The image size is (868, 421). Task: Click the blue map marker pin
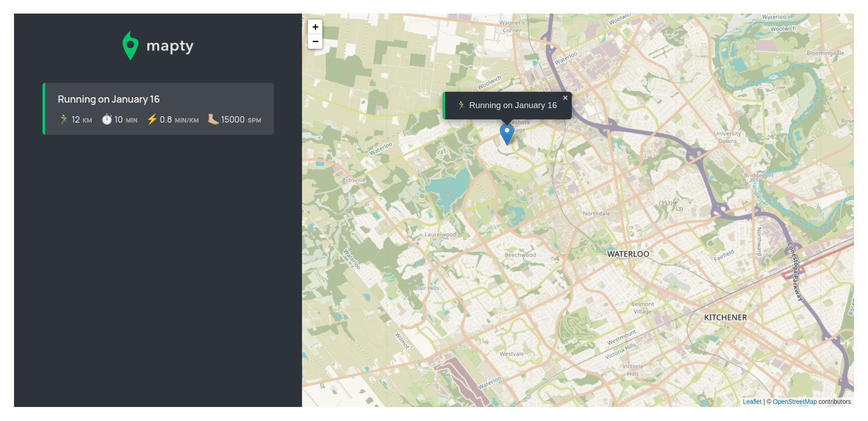507,134
